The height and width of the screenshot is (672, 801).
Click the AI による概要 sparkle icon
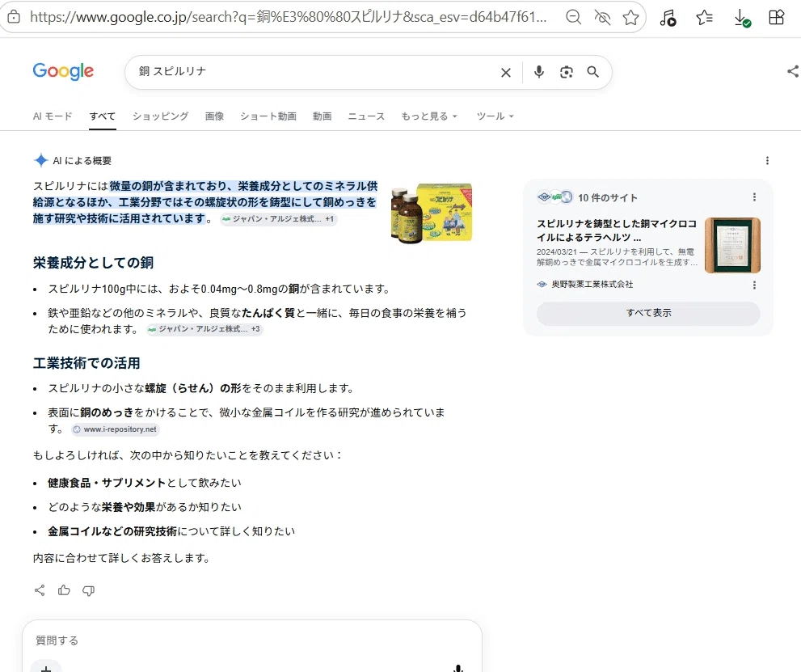(x=41, y=160)
